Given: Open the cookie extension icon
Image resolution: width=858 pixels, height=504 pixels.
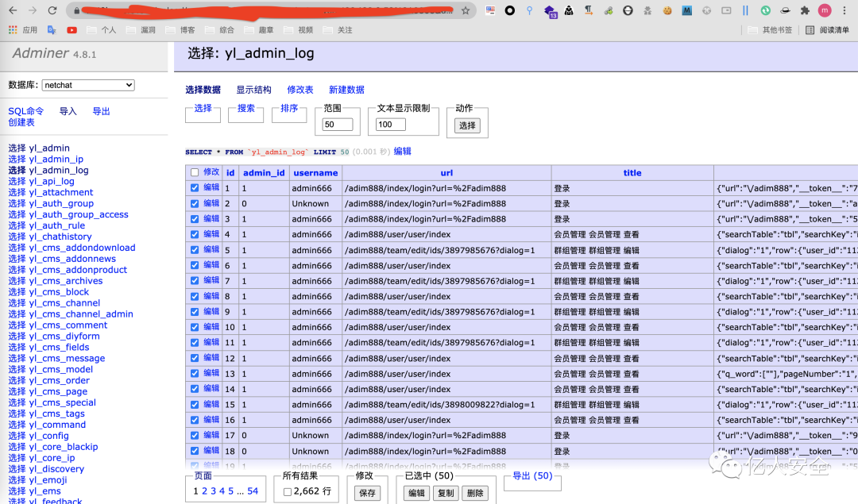Looking at the screenshot, I should 667,10.
